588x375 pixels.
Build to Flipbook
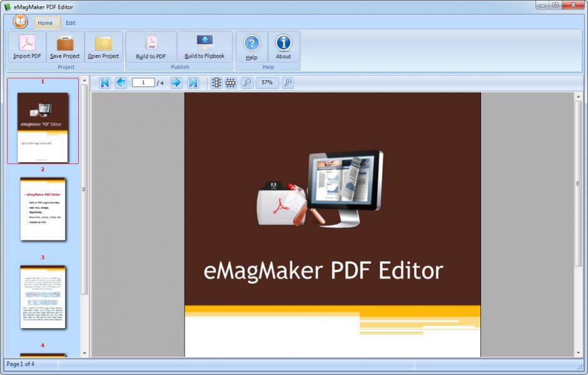point(205,48)
